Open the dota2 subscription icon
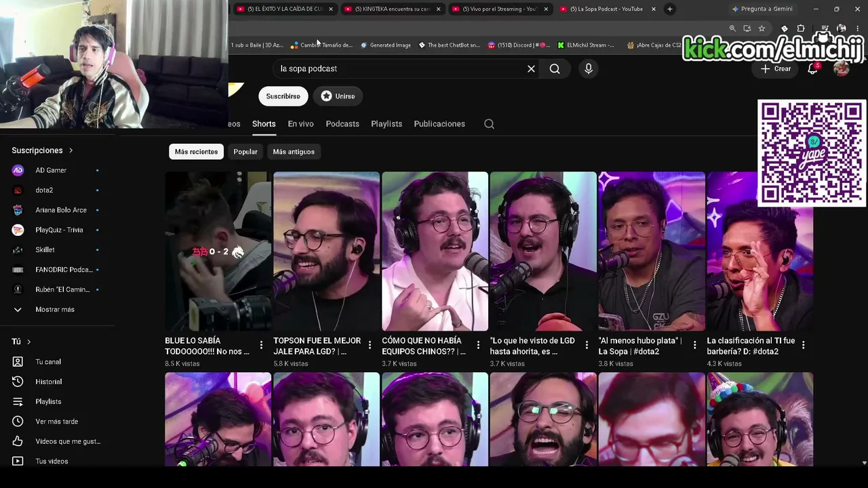The image size is (868, 488). pos(18,190)
